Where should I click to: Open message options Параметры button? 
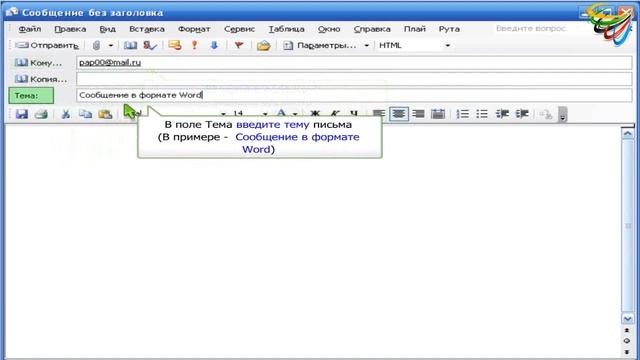(320, 45)
